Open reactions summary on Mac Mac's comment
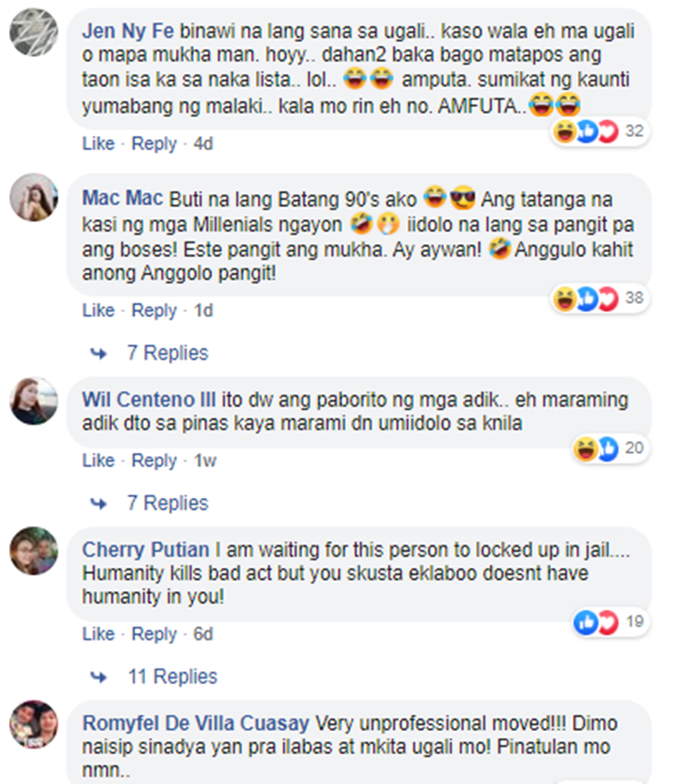 tap(599, 298)
